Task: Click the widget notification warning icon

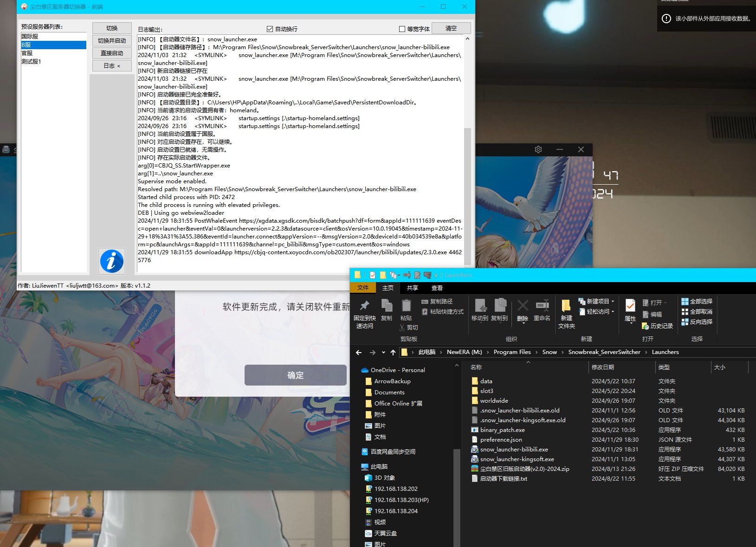Action: [666, 19]
